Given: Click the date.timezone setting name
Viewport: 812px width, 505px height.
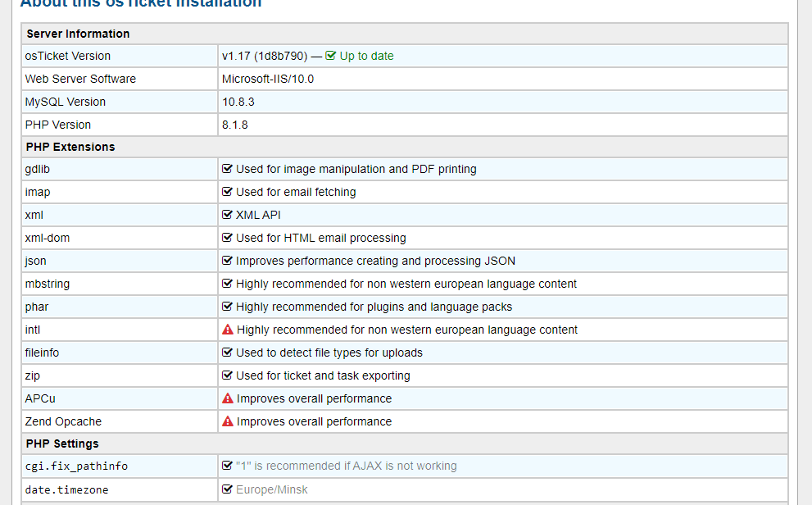Looking at the screenshot, I should [x=67, y=489].
